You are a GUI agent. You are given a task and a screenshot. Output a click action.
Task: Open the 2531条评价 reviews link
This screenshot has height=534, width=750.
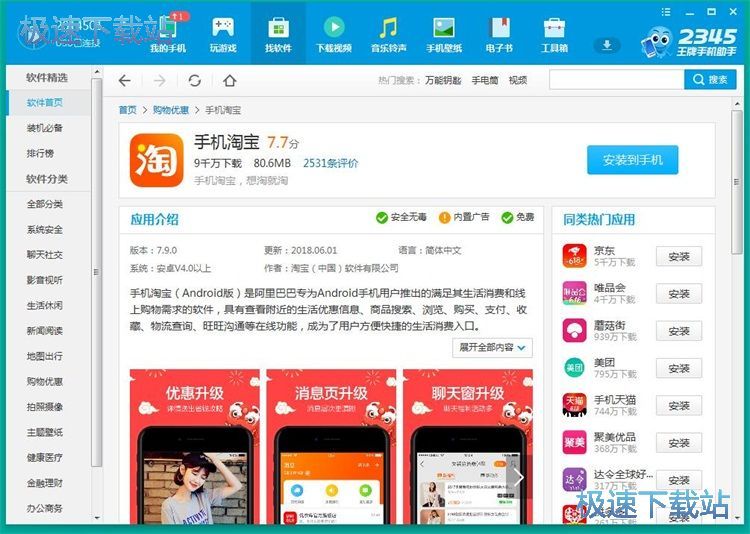coord(331,163)
